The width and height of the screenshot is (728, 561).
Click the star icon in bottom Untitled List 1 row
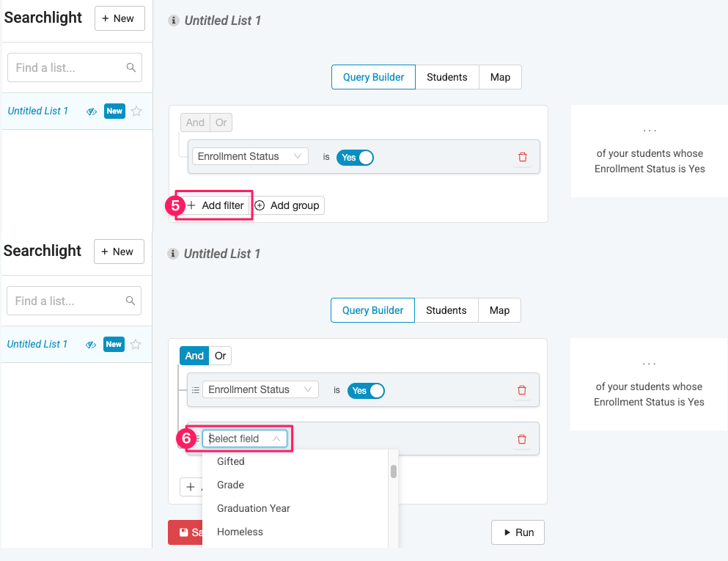pyautogui.click(x=136, y=344)
